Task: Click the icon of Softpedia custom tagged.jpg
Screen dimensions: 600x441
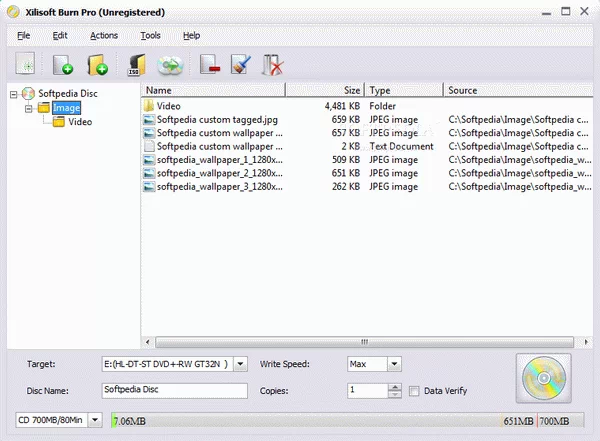Action: coord(149,120)
